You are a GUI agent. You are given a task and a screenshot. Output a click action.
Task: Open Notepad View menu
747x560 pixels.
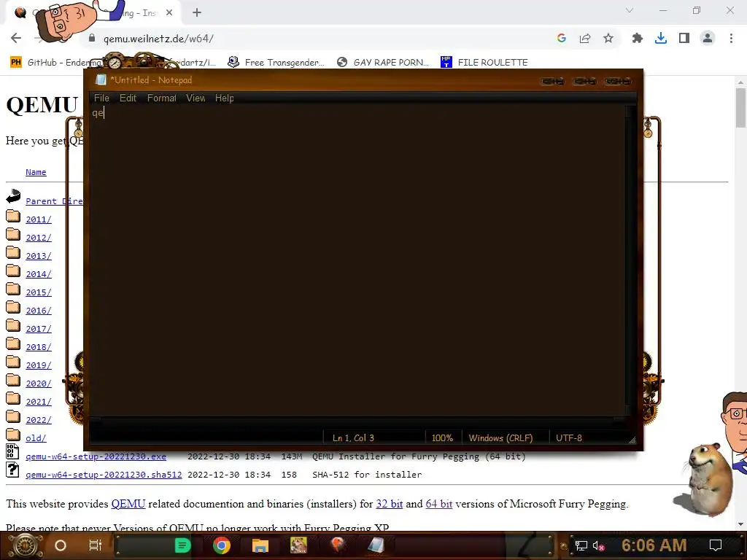pos(196,98)
